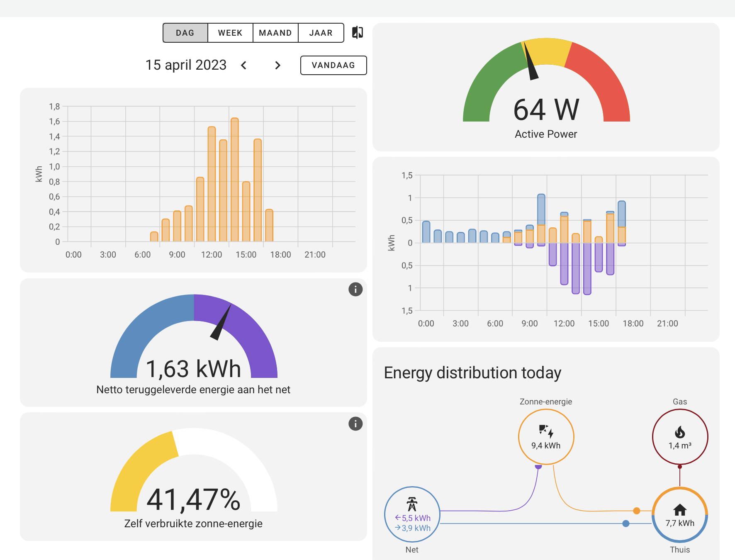Click the Thuis home icon
The height and width of the screenshot is (560, 735).
[x=680, y=509]
